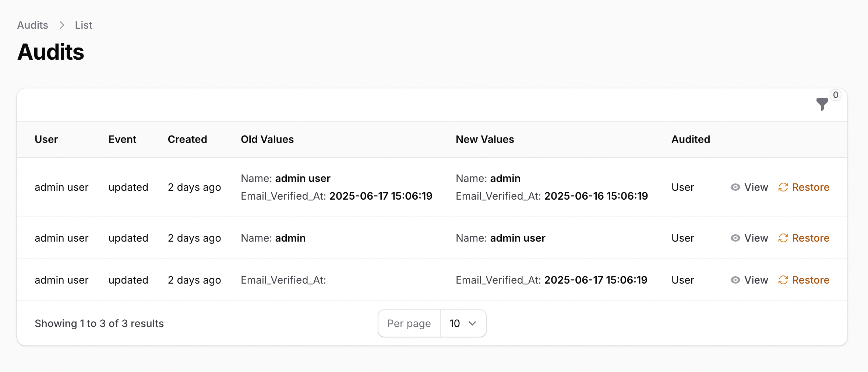This screenshot has height=372, width=868.
Task: Open the Per page selector
Action: (x=409, y=323)
